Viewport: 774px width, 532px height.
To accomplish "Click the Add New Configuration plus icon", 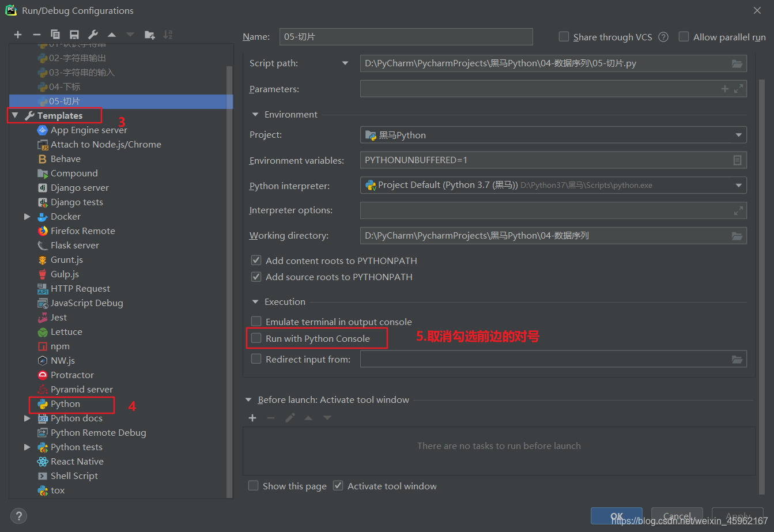I will point(18,35).
